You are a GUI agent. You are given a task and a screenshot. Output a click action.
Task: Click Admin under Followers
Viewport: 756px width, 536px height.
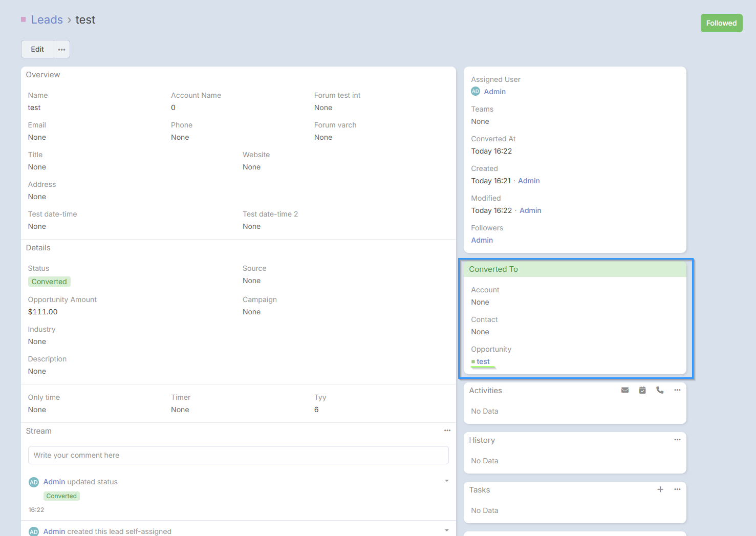tap(482, 240)
